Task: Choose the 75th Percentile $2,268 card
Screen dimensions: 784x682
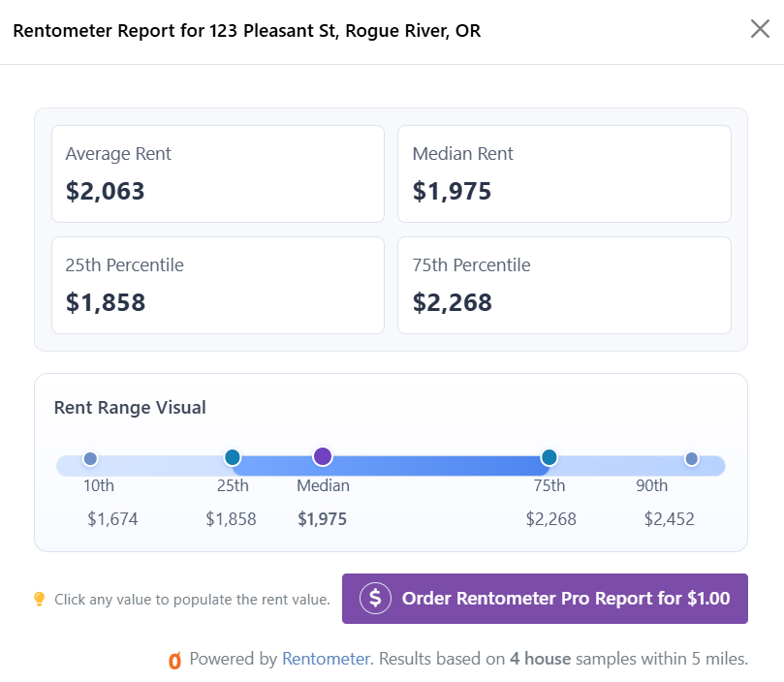Action: point(564,285)
